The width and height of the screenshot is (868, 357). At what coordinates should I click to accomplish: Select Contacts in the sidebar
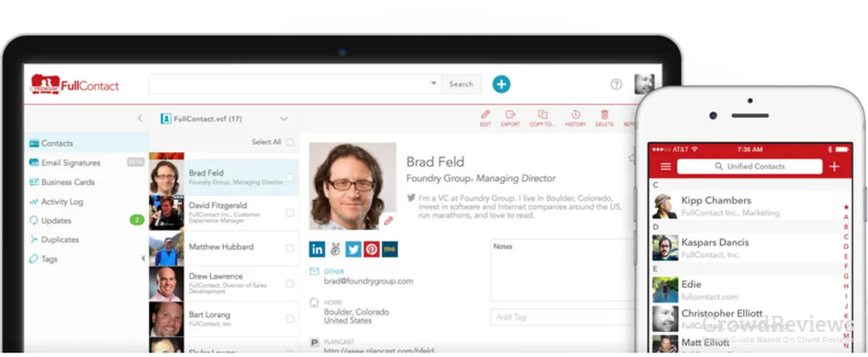click(57, 143)
